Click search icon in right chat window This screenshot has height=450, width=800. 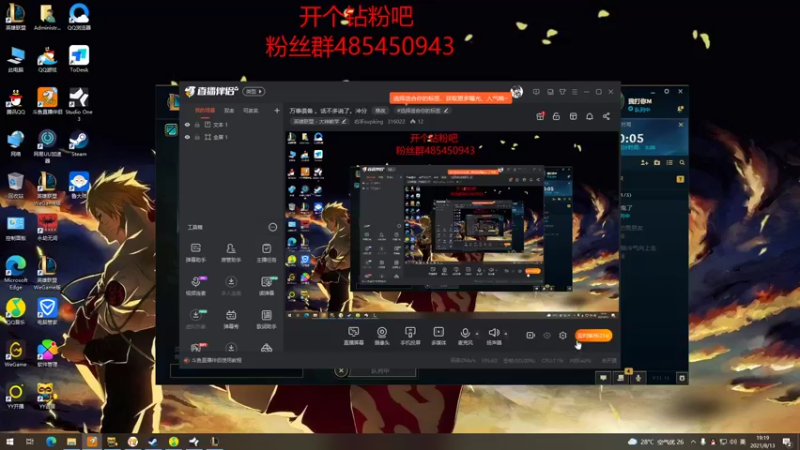[682, 162]
